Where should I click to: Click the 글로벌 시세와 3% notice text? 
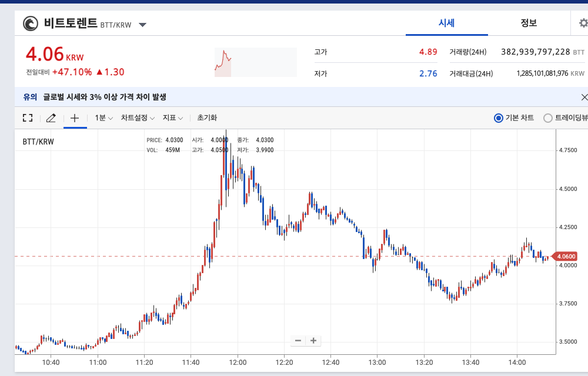point(105,97)
